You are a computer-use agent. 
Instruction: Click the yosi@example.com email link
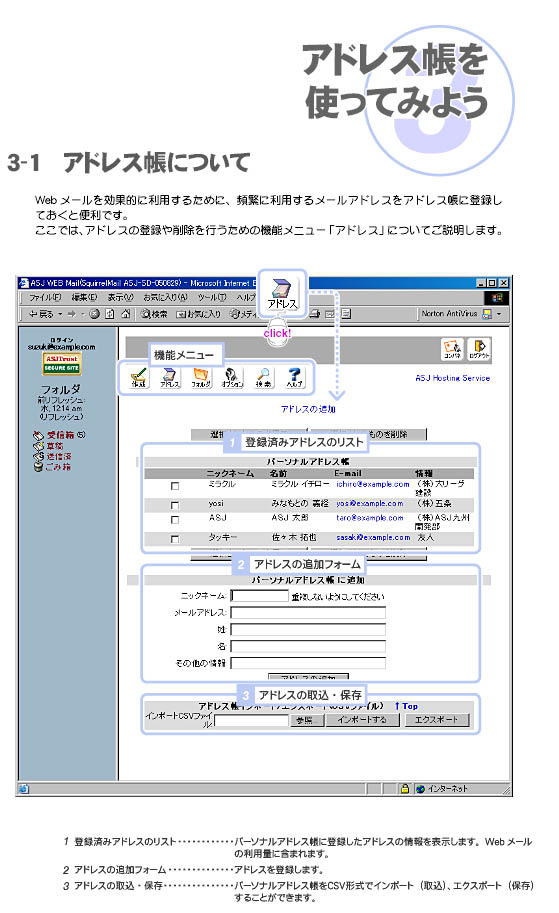pos(369,503)
